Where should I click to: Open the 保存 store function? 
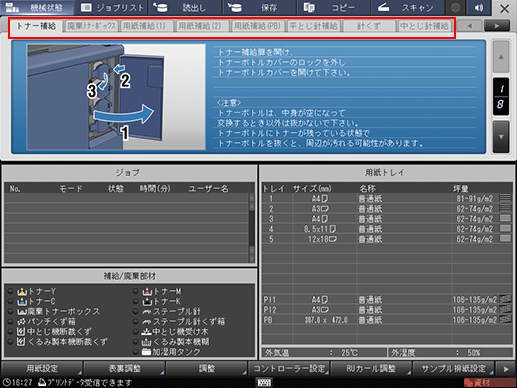[x=259, y=7]
